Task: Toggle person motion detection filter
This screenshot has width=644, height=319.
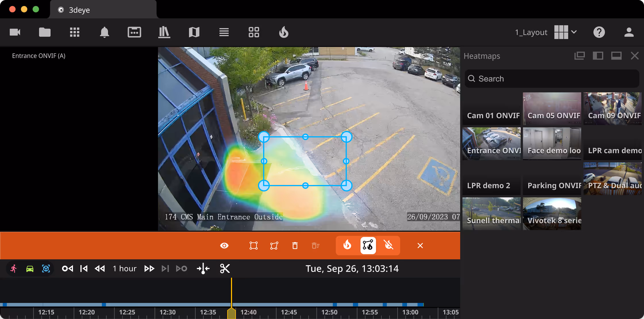Action: coord(14,269)
